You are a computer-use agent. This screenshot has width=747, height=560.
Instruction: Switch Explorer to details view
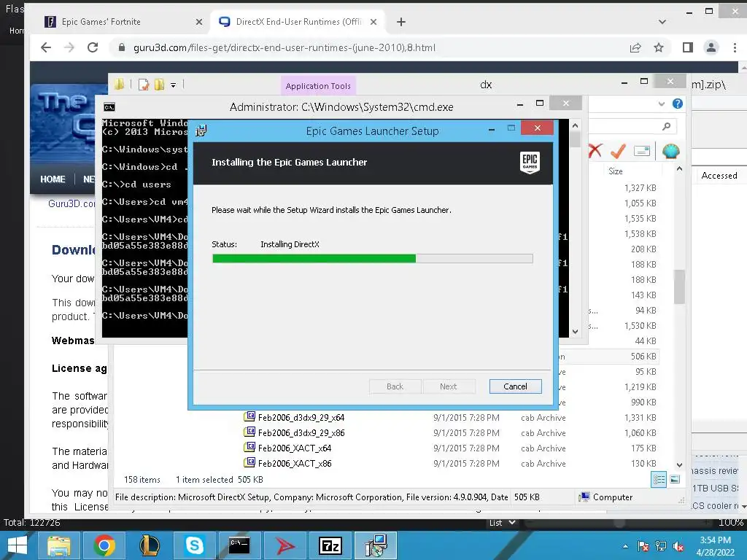pyautogui.click(x=659, y=479)
